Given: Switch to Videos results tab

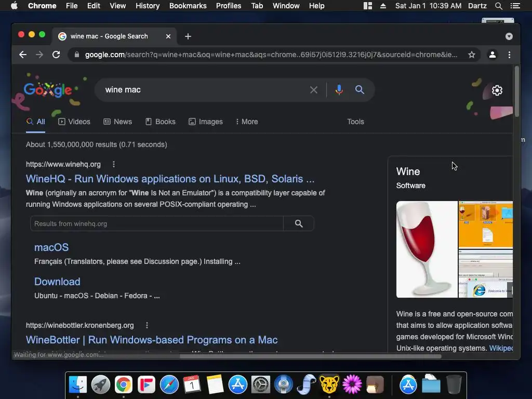Looking at the screenshot, I should (74, 122).
